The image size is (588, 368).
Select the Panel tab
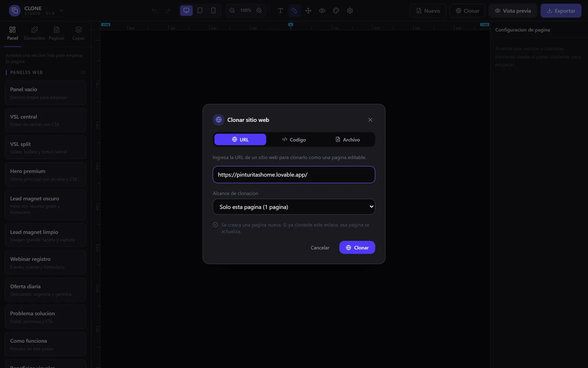[x=12, y=33]
